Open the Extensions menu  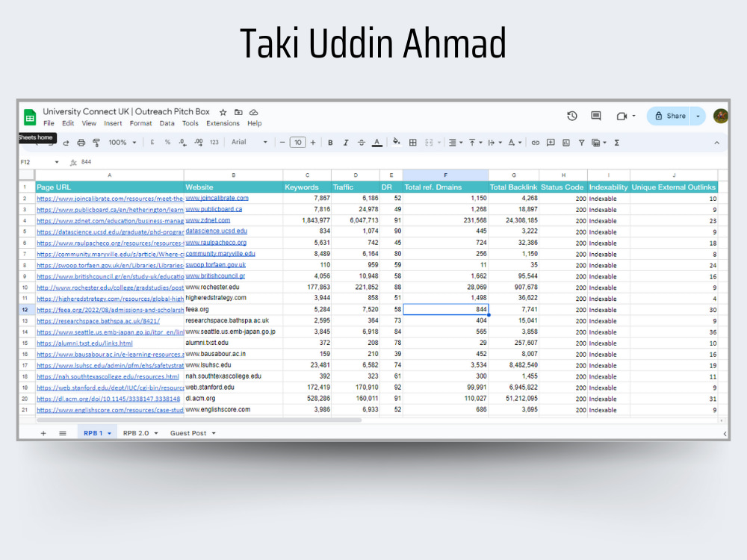tap(223, 123)
